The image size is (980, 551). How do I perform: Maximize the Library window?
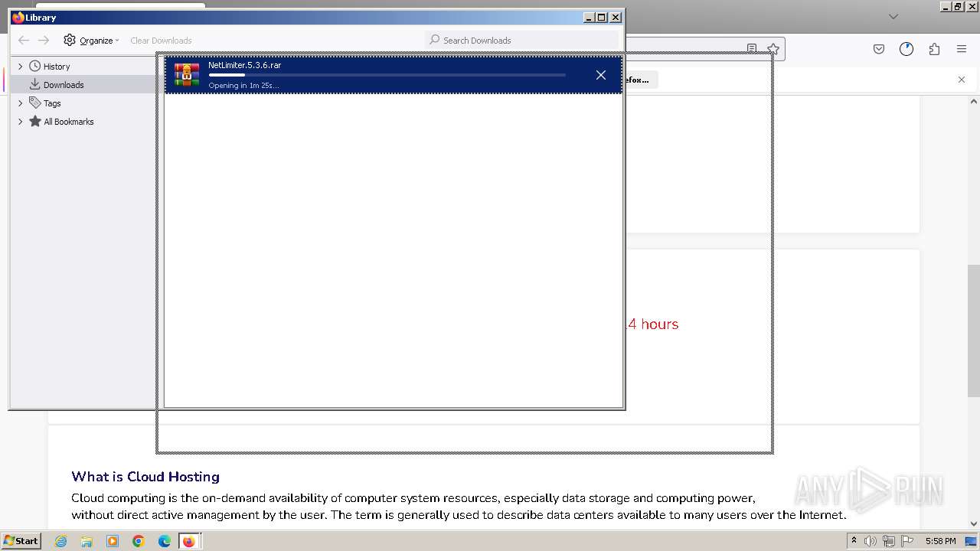point(602,17)
